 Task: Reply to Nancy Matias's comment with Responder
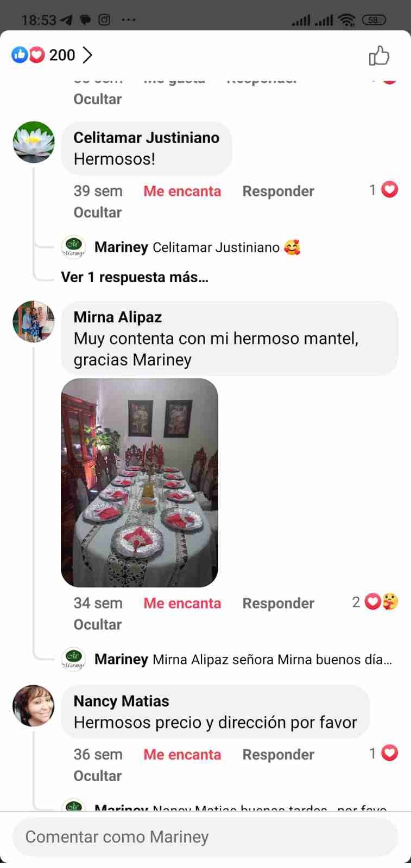click(x=279, y=755)
